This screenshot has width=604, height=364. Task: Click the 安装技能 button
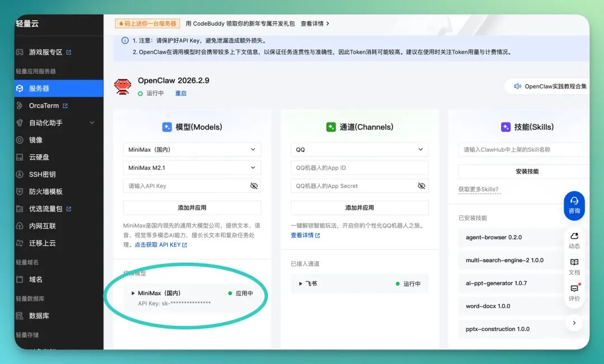524,172
